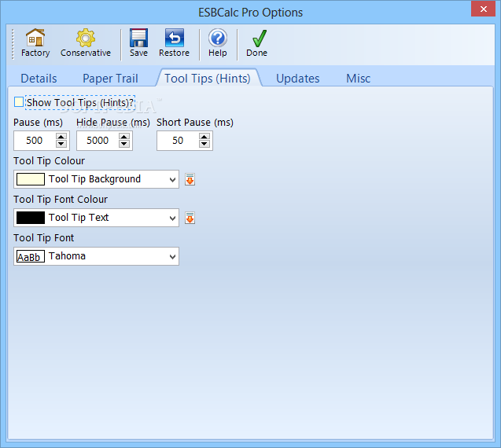Enable the Show Tool Tips (Hints) checkbox
Screen dimensions: 501x448
pyautogui.click(x=19, y=102)
